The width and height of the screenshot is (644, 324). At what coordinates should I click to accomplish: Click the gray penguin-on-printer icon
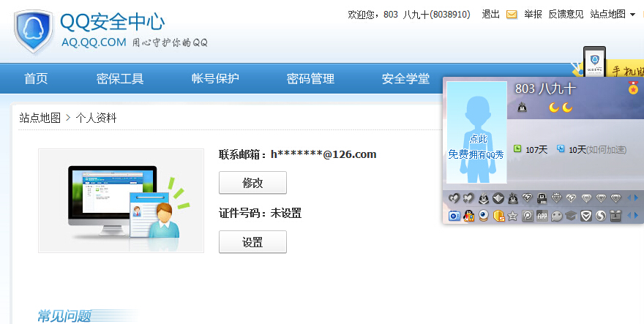[x=542, y=198]
